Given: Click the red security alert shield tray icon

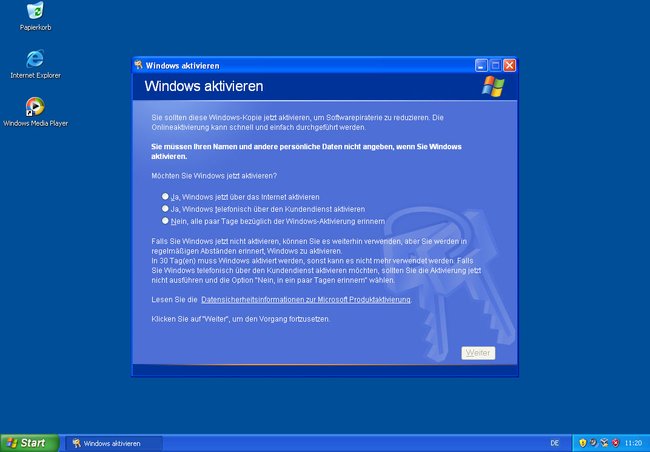Looking at the screenshot, I should point(616,443).
